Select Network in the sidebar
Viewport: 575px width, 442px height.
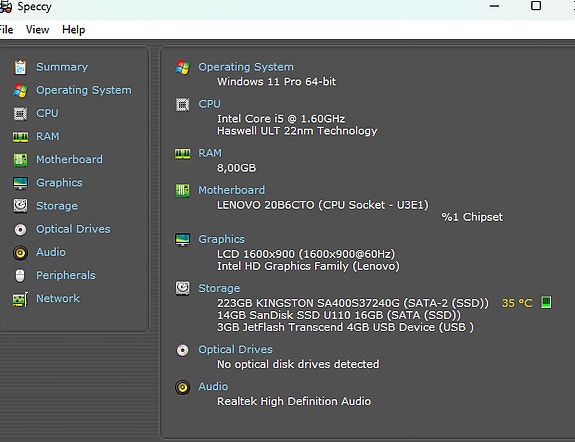point(58,299)
